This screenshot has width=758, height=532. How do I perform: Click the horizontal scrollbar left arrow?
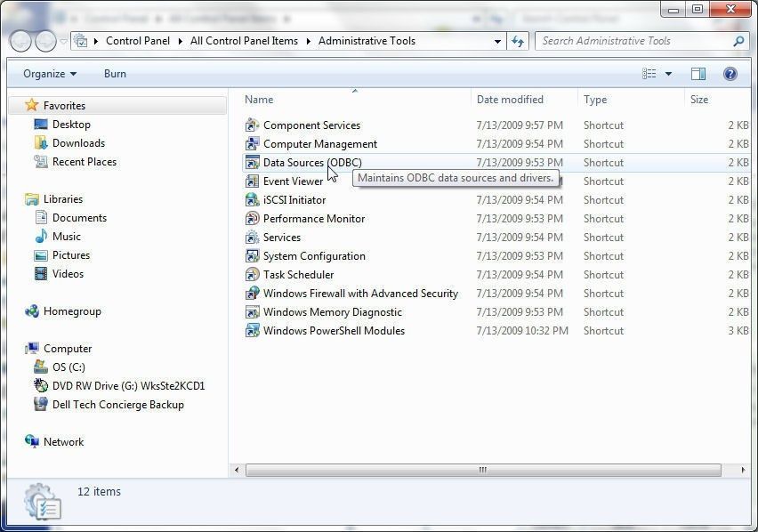click(237, 470)
